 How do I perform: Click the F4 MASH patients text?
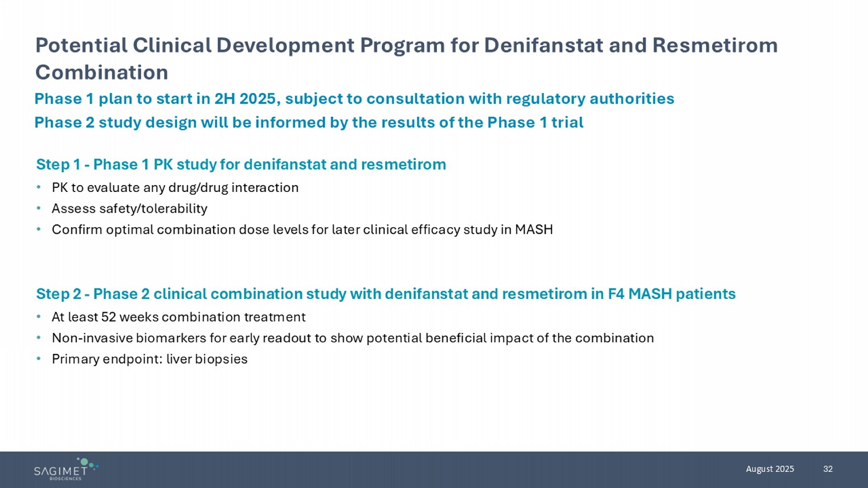[671, 294]
